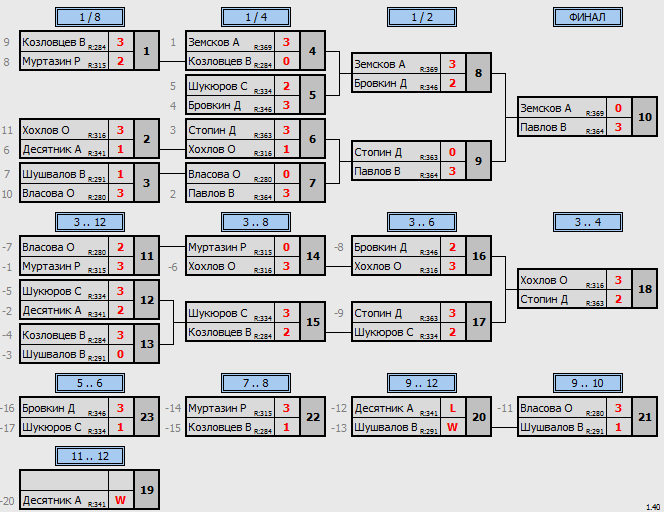Select match number 9 box
Viewport: 664px width, 512px height.
tap(479, 161)
